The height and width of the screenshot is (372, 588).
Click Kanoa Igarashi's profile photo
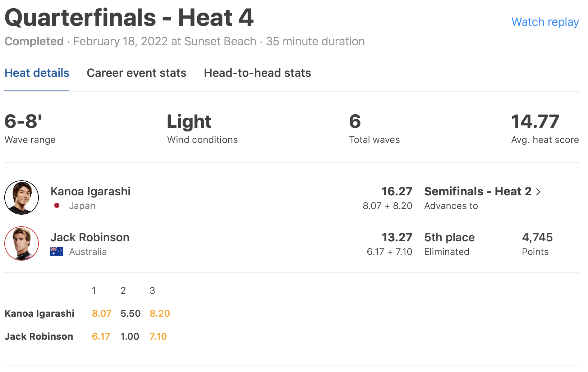[x=22, y=197]
